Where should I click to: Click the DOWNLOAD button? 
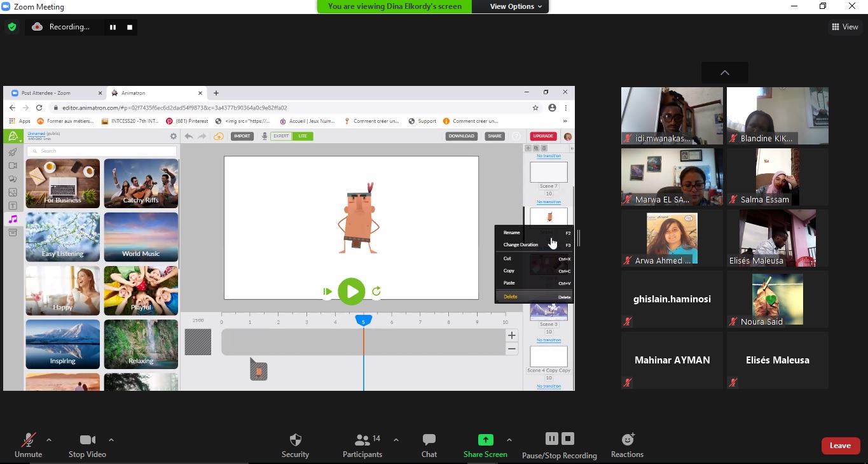click(x=461, y=136)
